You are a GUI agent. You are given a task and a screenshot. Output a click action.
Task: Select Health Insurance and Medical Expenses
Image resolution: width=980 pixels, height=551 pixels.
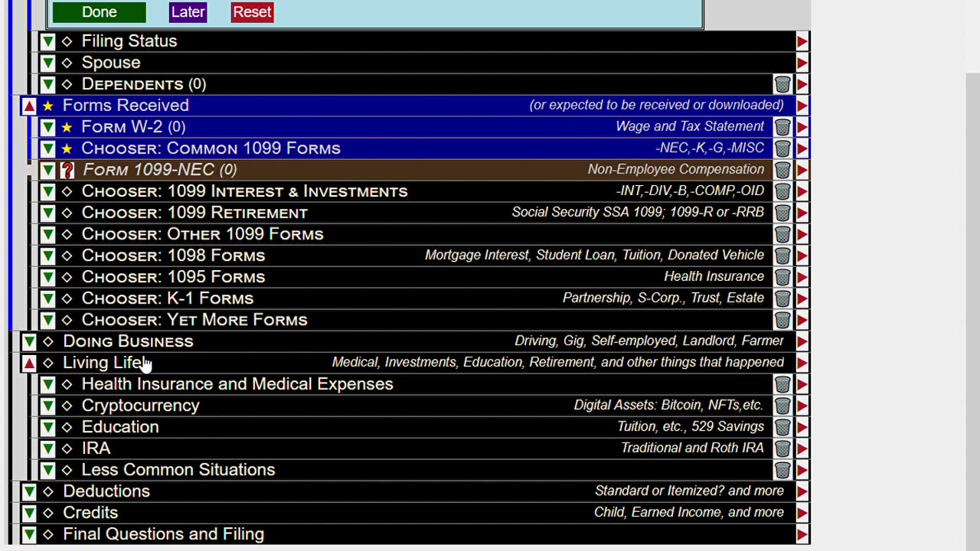point(237,384)
